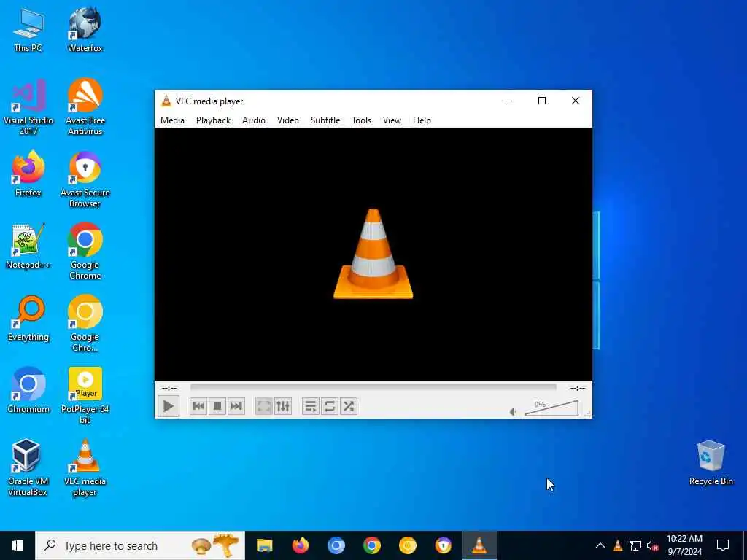This screenshot has height=560, width=747.
Task: Click the active VLC taskbar button
Action: pos(479,545)
